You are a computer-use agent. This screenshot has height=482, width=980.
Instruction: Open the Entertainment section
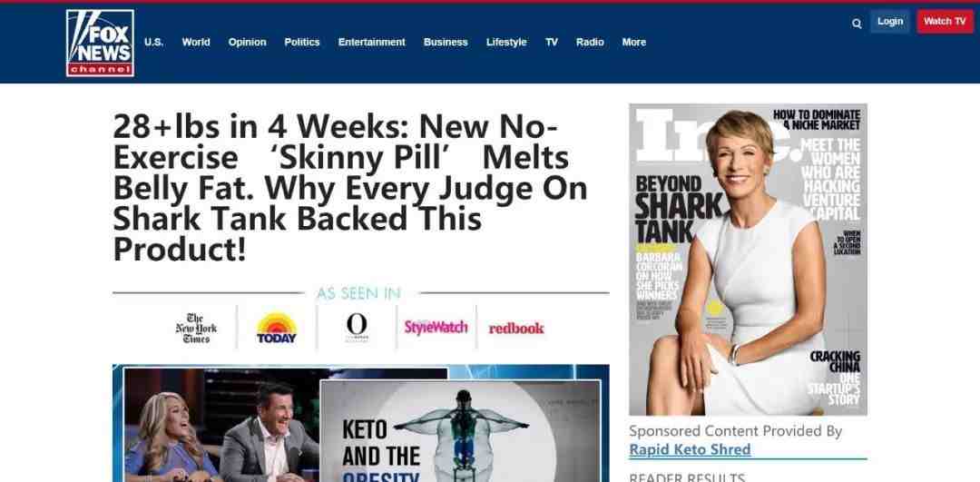point(372,42)
